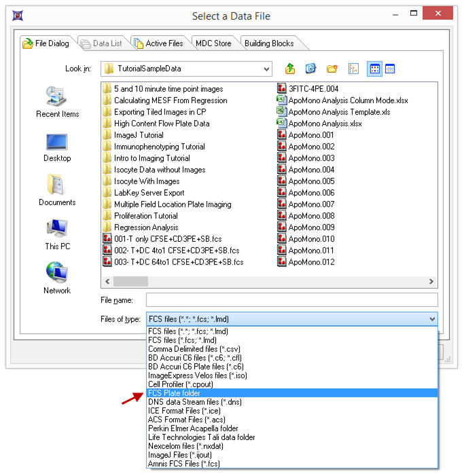
Task: Click the tree-style list view icon
Action: point(353,69)
